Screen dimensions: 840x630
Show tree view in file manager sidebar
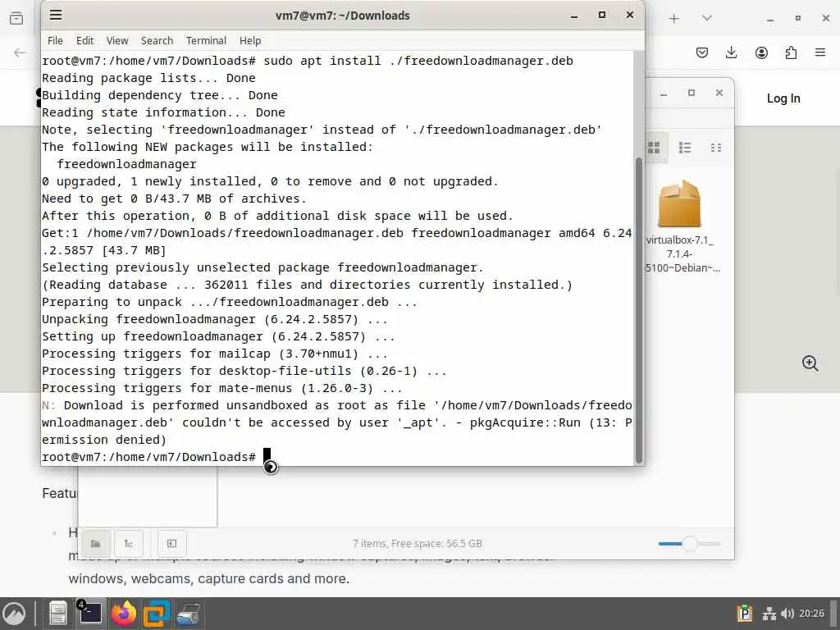point(129,544)
